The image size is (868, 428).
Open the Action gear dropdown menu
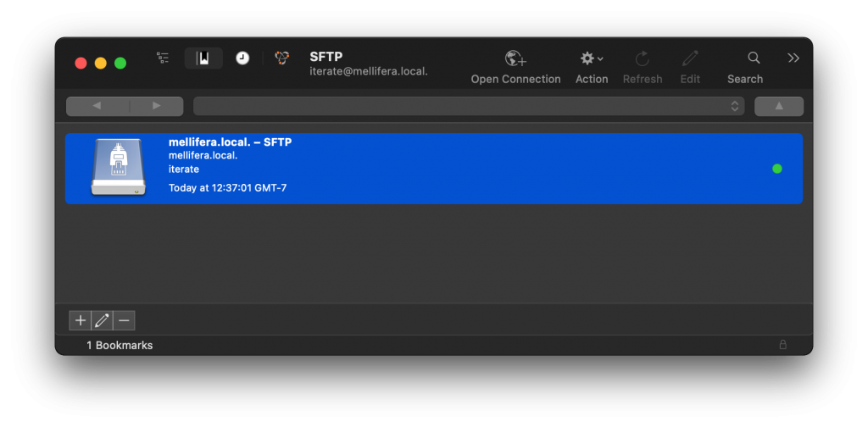coord(591,58)
